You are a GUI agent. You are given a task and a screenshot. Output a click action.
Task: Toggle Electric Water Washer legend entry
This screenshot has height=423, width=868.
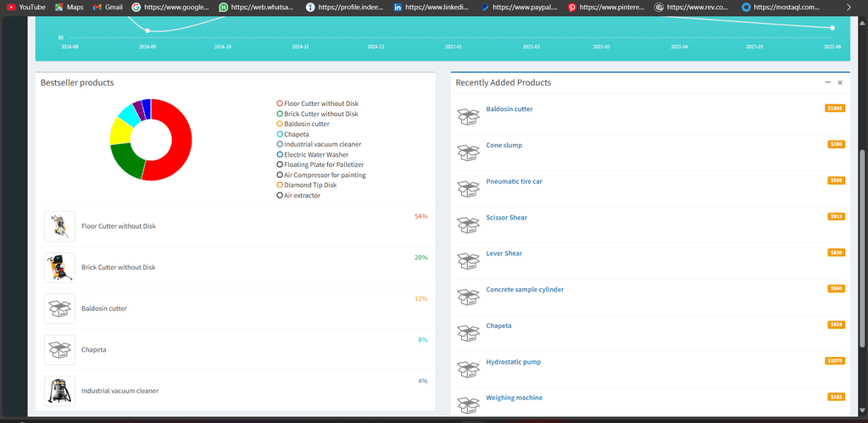point(312,154)
